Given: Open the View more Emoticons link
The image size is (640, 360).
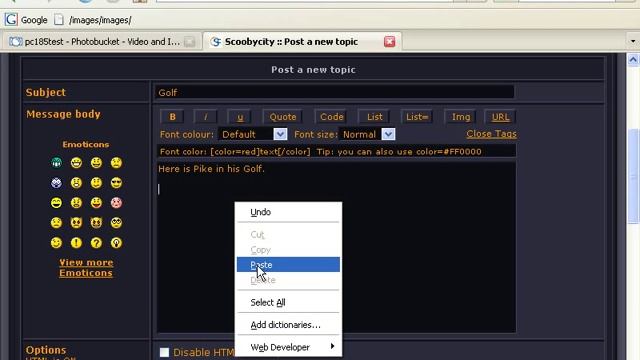Looking at the screenshot, I should click(x=86, y=268).
